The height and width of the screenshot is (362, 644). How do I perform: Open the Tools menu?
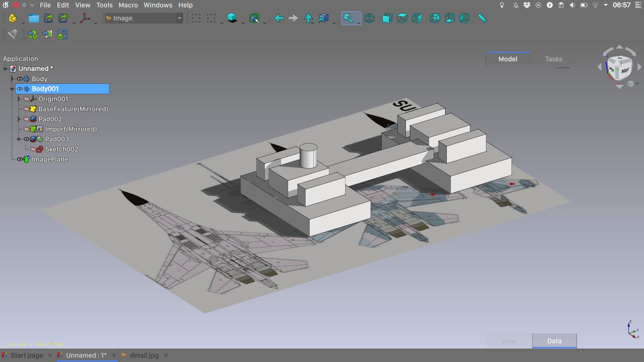pyautogui.click(x=104, y=5)
